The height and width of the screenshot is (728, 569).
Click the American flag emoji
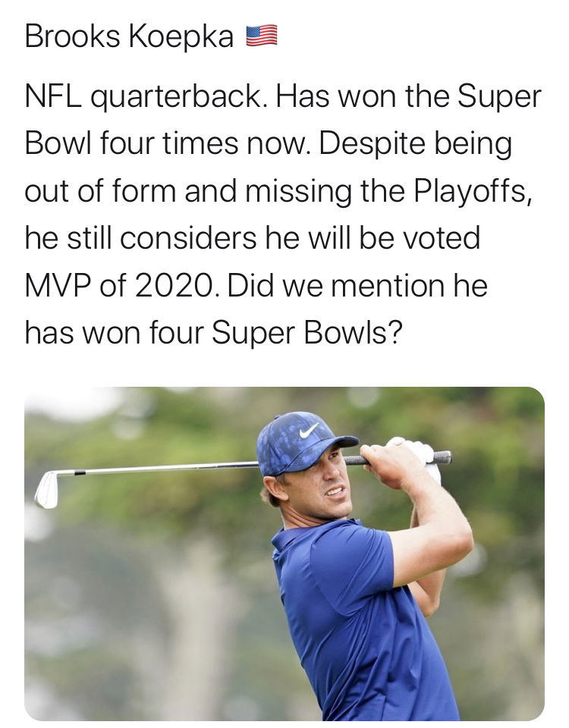click(261, 36)
